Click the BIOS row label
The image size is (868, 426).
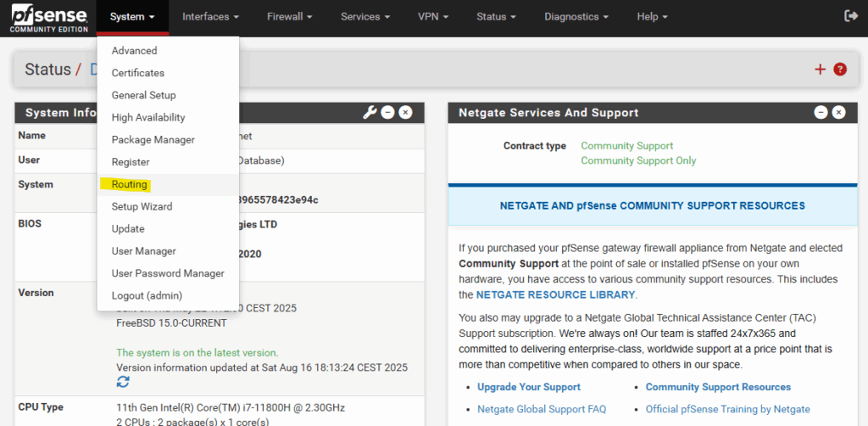[30, 224]
